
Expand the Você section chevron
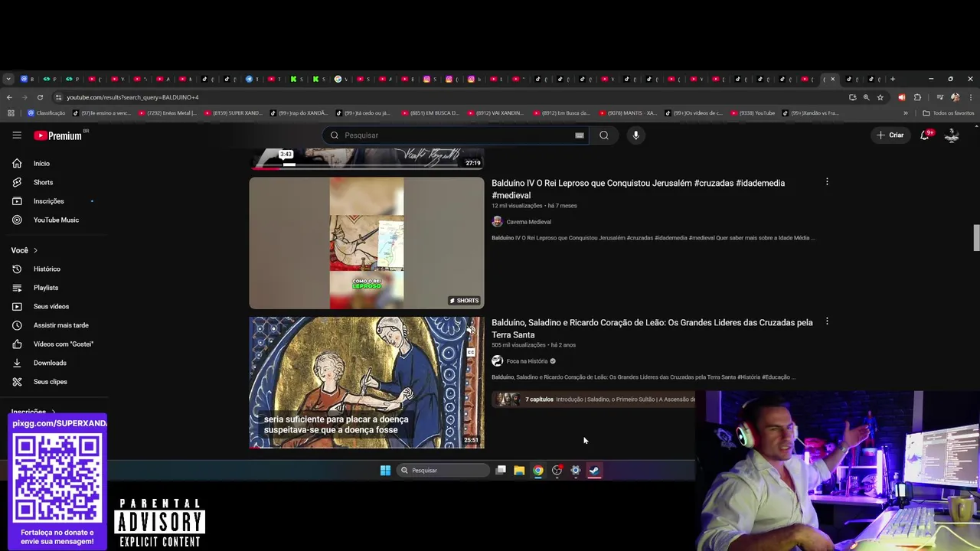click(35, 250)
